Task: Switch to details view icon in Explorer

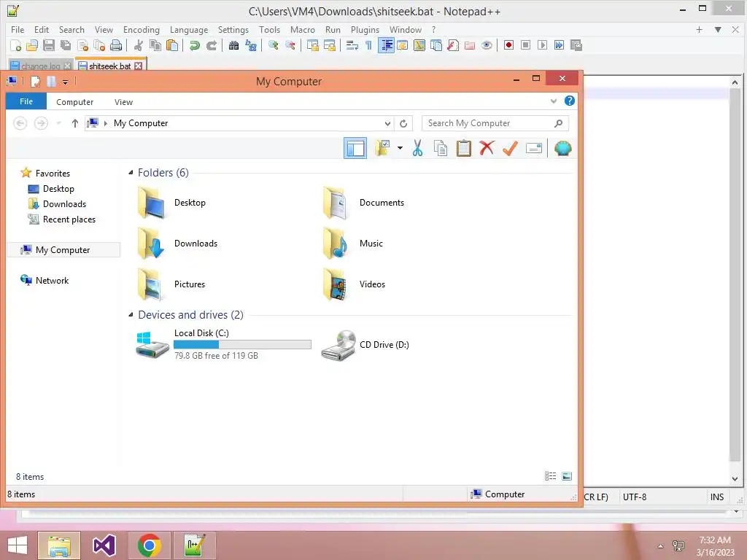Action: 550,476
